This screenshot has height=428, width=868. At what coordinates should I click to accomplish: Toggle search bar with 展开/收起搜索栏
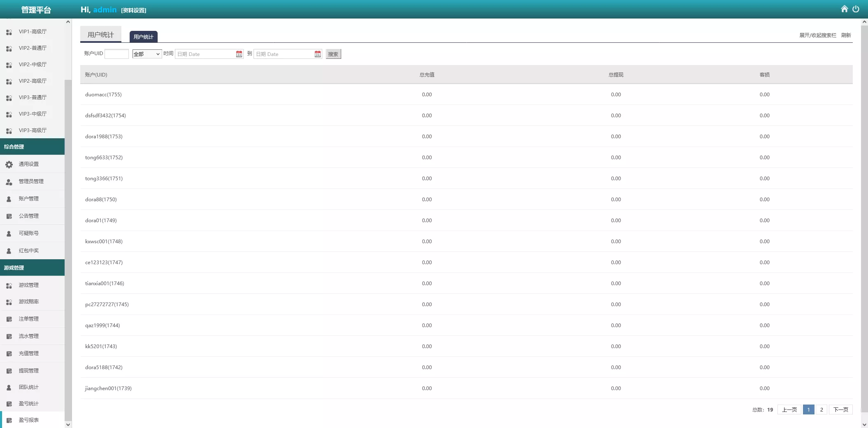coord(817,35)
